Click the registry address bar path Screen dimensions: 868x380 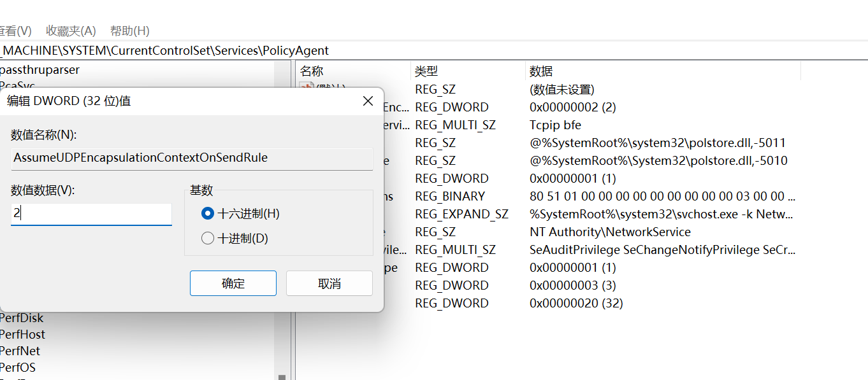(x=434, y=50)
